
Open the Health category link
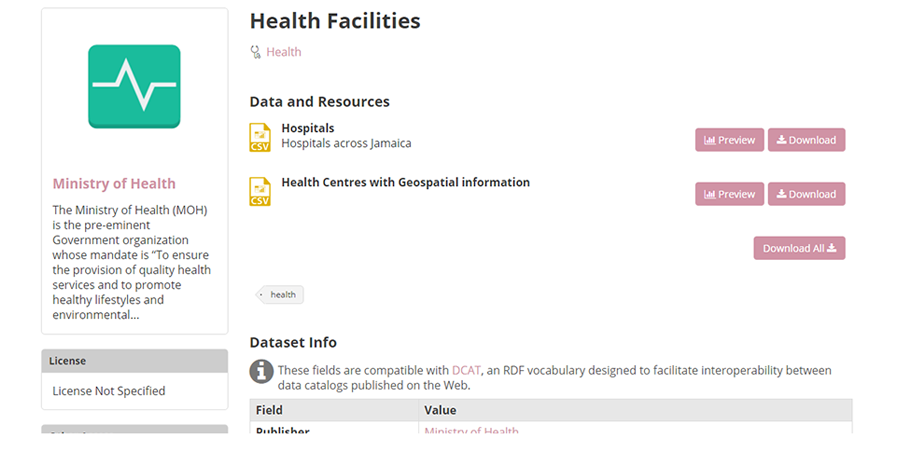tap(284, 52)
